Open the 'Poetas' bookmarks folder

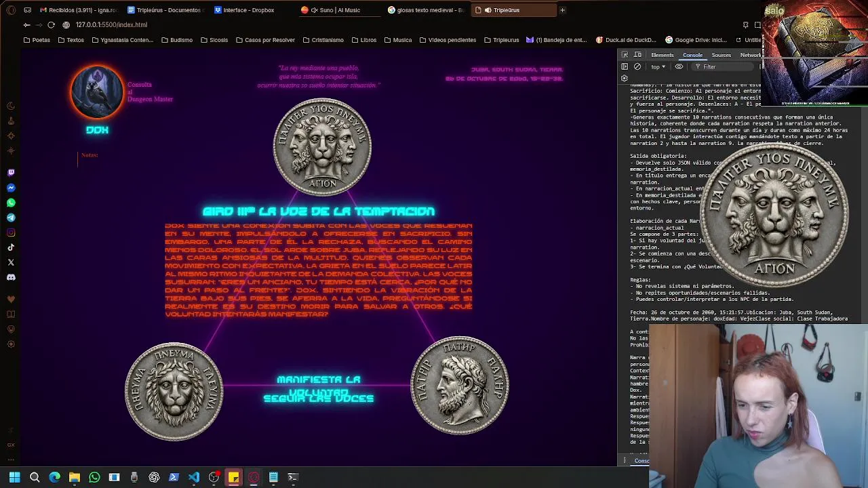click(37, 40)
